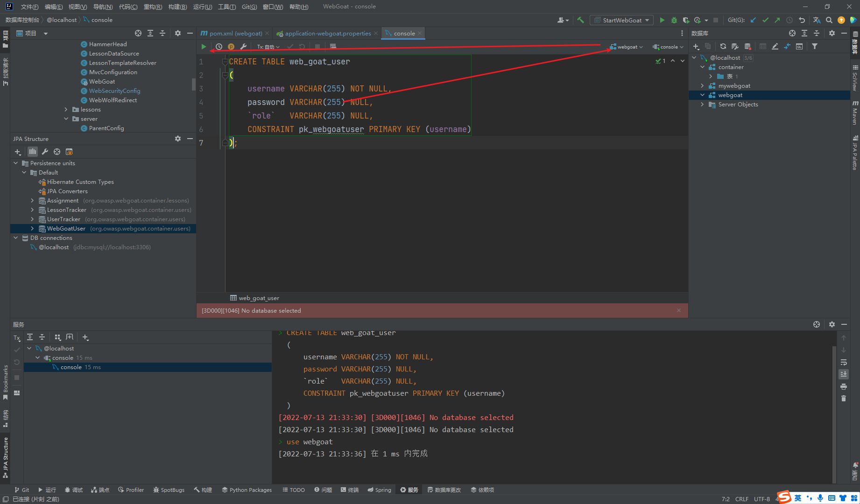860x504 pixels.
Task: Commit changes with the Git checkmark
Action: click(765, 20)
